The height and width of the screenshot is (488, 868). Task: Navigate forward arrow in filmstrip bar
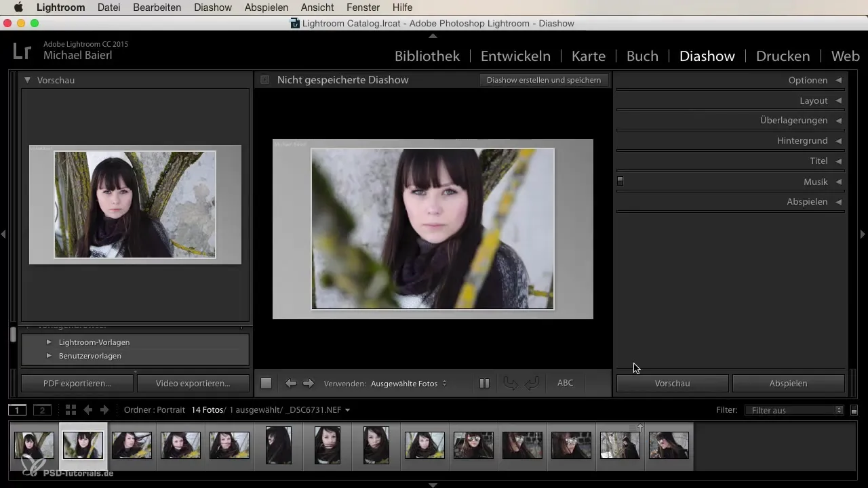tap(104, 410)
